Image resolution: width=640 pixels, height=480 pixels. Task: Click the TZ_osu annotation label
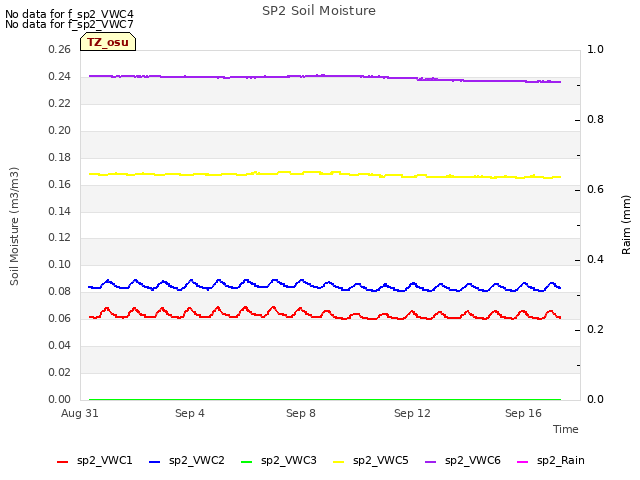[108, 42]
